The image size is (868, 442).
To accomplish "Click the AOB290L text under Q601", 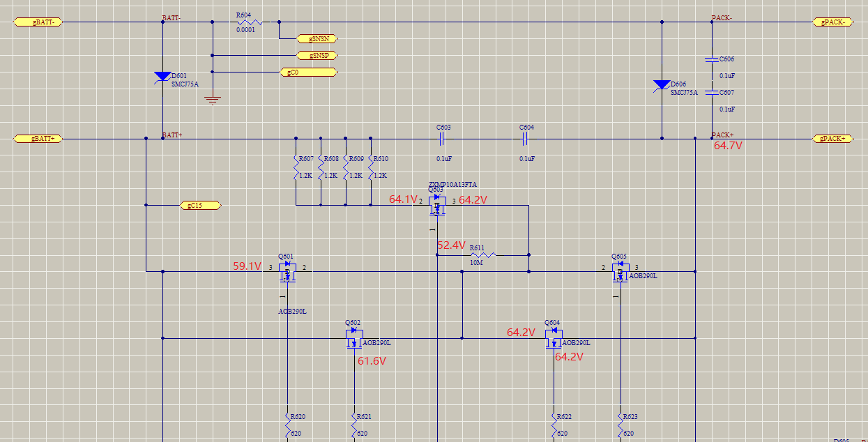I will [292, 312].
